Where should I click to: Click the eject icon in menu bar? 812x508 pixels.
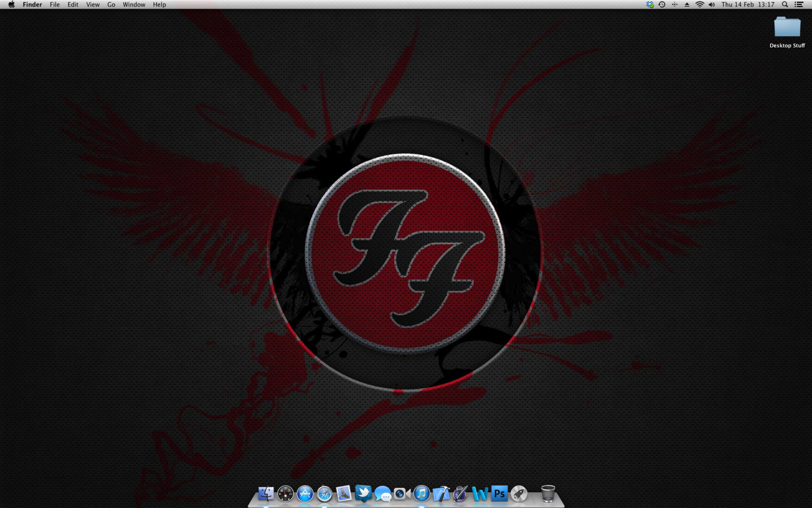(687, 5)
